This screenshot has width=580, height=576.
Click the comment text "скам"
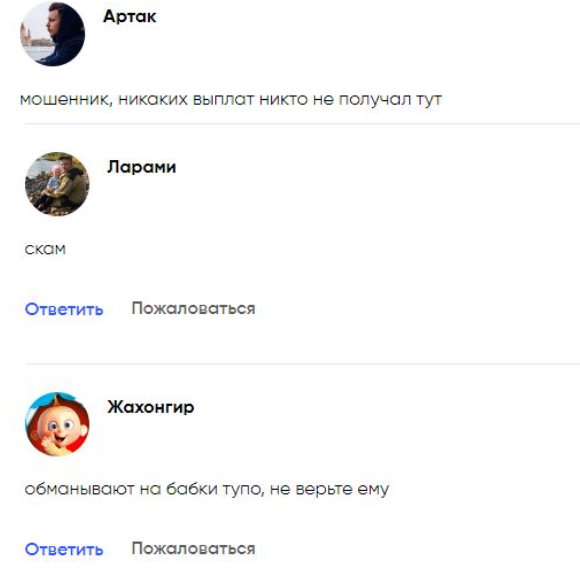(x=45, y=249)
